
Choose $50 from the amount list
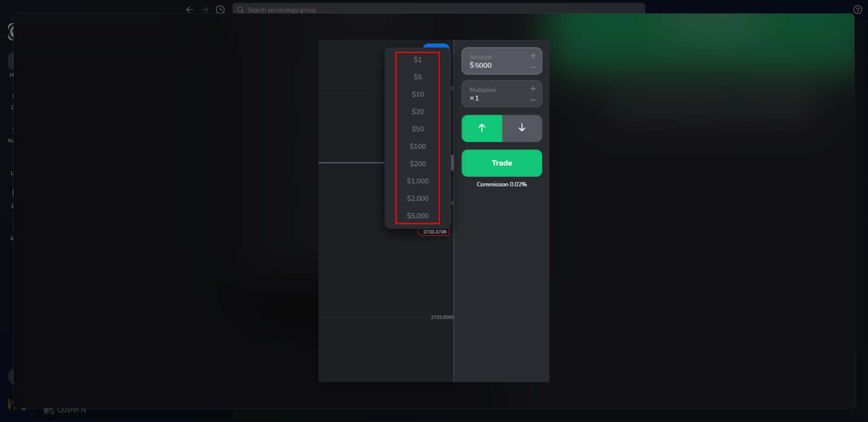pos(418,129)
